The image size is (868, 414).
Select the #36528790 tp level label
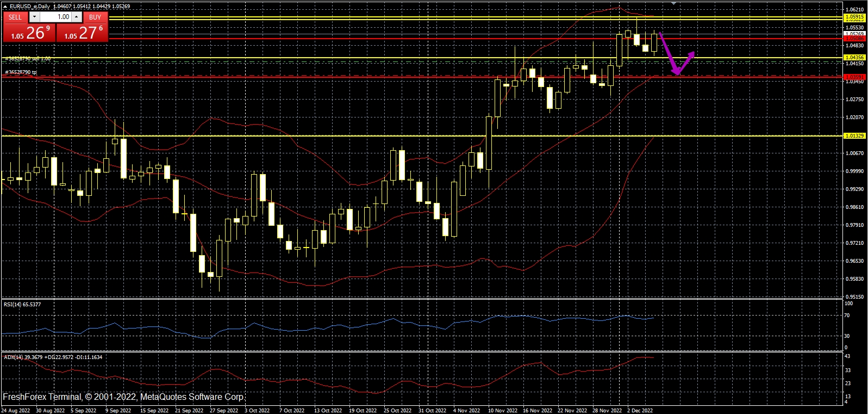coord(21,72)
